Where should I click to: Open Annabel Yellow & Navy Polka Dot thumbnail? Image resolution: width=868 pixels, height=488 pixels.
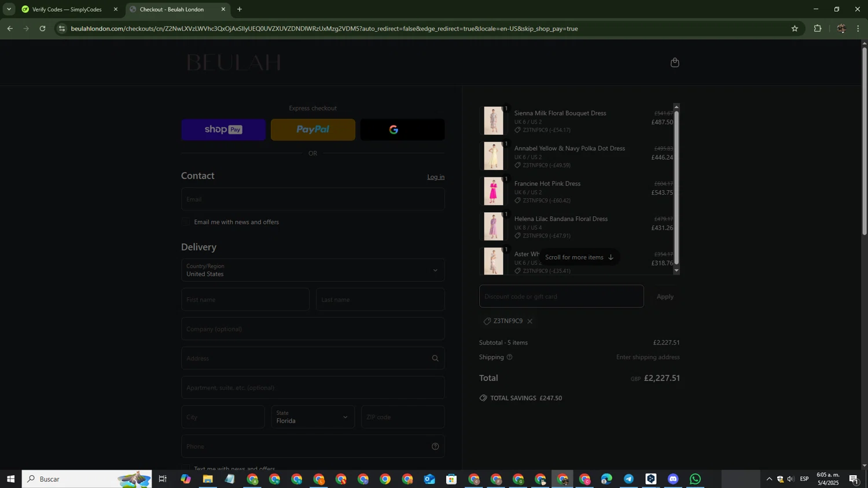(x=494, y=156)
